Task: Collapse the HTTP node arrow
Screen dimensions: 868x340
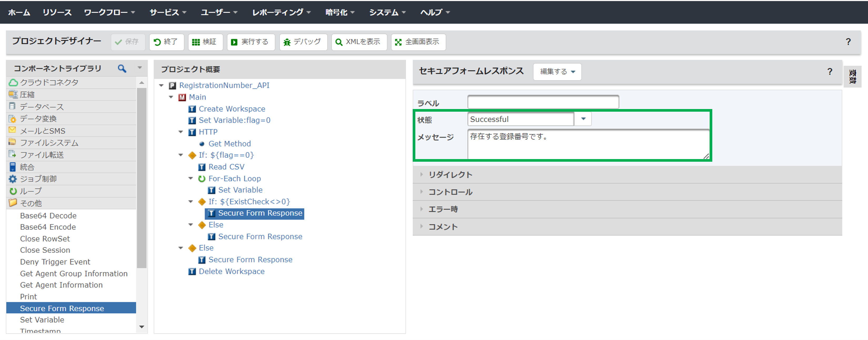Action: (181, 132)
